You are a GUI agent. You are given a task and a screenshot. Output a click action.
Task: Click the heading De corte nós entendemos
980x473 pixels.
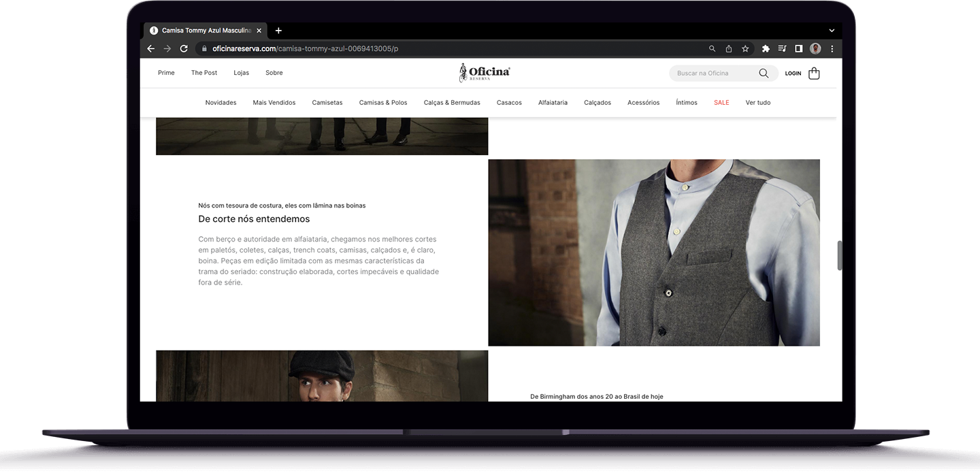click(x=254, y=219)
